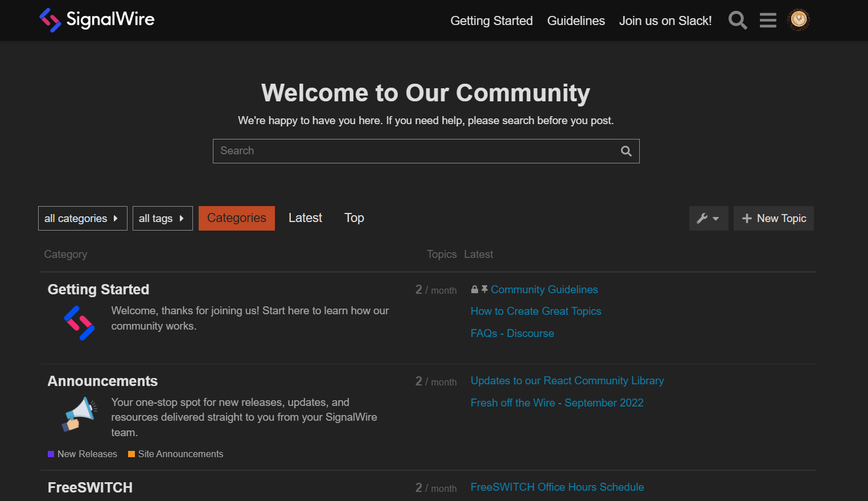The image size is (868, 501).
Task: Click the purple New Releases subcategory swatch
Action: (x=51, y=454)
